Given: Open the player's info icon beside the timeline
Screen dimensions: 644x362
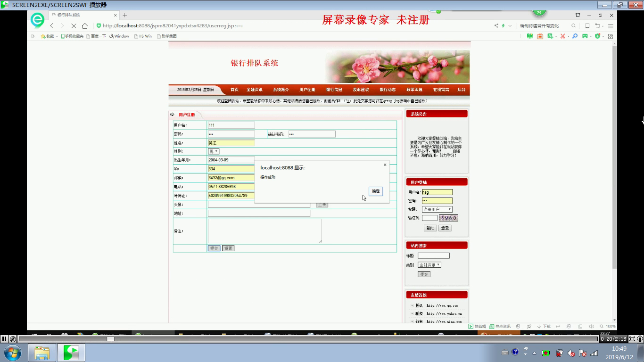Looking at the screenshot, I should pos(640,338).
